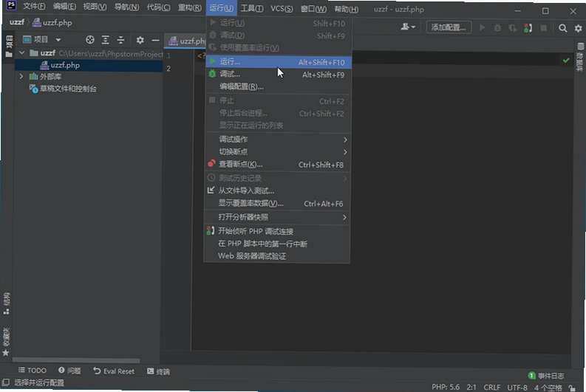Click the PHP: 5.6 status indicator
This screenshot has height=392, width=586.
[x=446, y=387]
